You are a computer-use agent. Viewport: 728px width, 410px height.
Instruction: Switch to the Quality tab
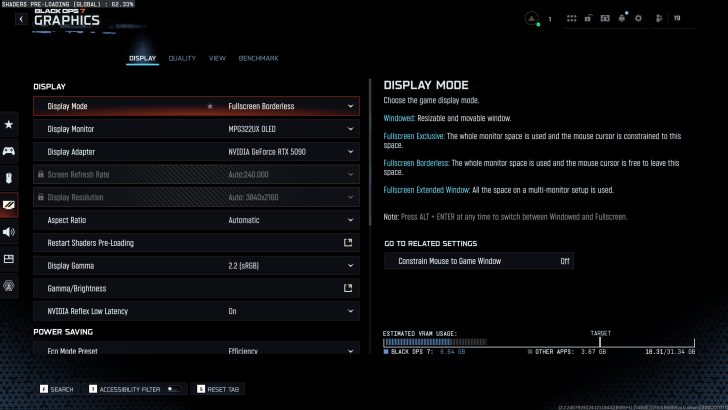(x=182, y=59)
